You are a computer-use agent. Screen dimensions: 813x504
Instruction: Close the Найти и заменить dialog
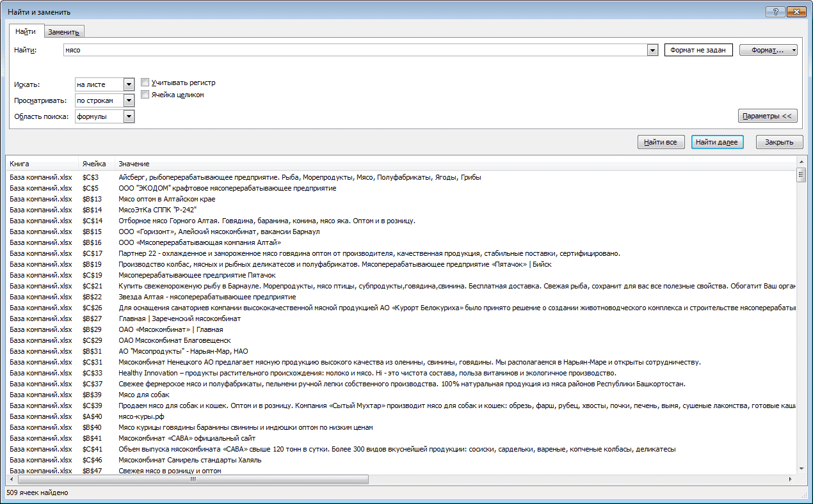pos(795,12)
